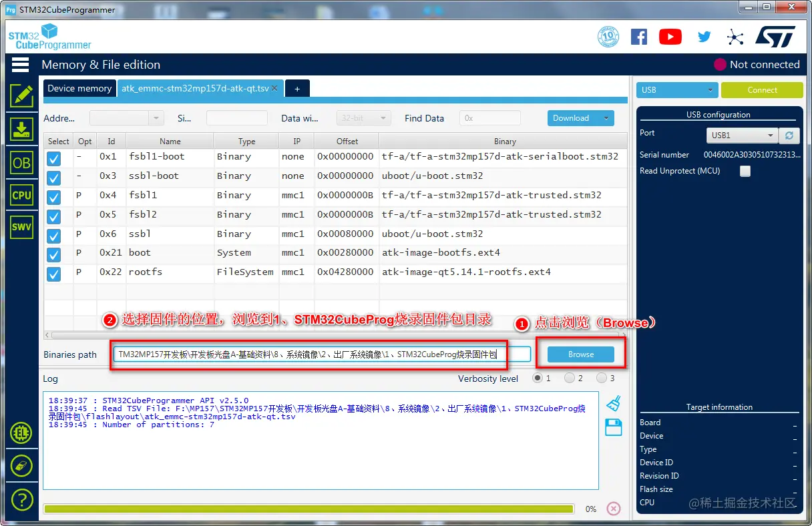This screenshot has width=812, height=526.
Task: Click the Binaries path field
Action: coord(322,354)
